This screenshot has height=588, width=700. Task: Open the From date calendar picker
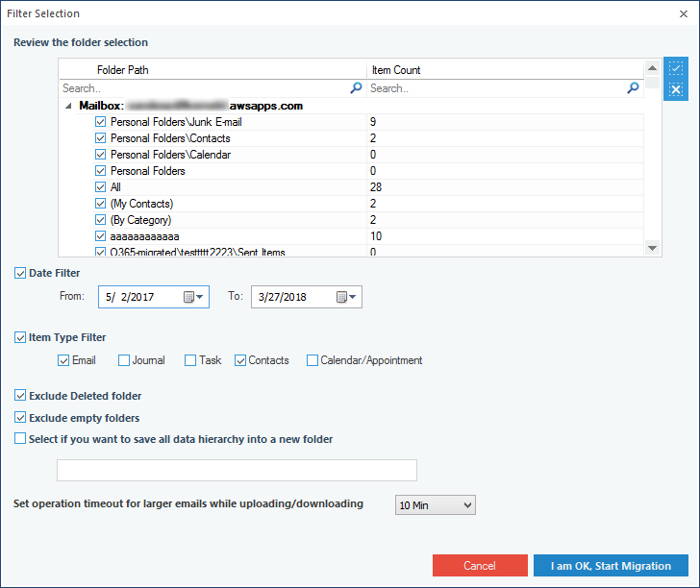pos(194,298)
